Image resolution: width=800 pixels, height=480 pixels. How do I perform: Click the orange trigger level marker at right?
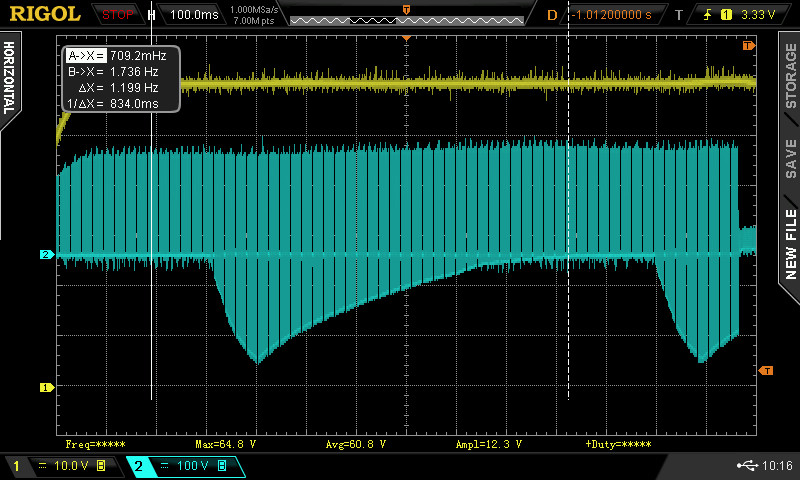[766, 371]
